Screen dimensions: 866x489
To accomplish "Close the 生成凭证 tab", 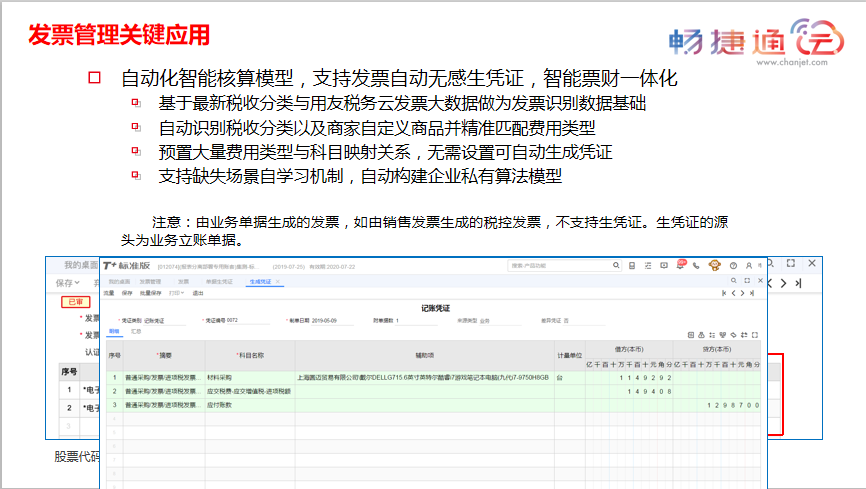I will [278, 282].
